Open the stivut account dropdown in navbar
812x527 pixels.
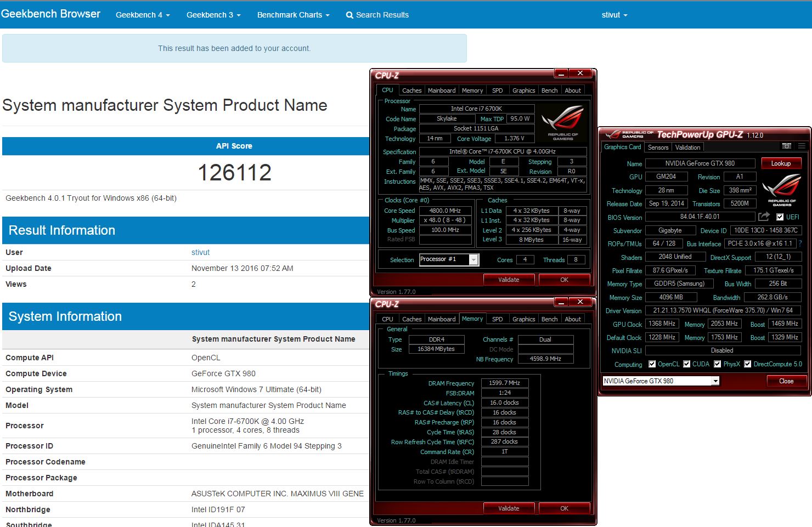point(614,15)
